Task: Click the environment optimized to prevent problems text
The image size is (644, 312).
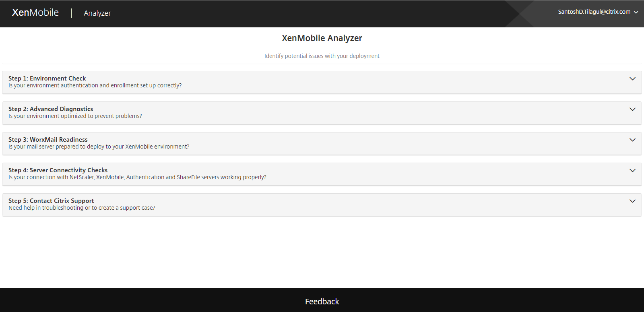Action: (x=75, y=116)
